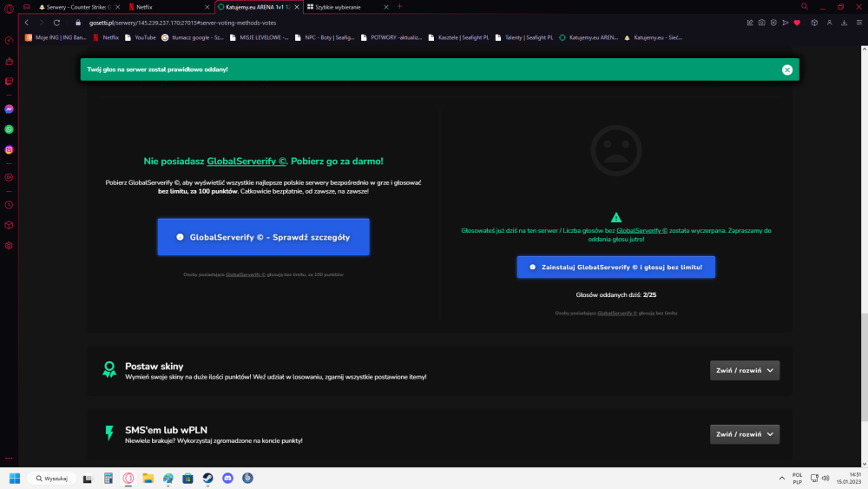
Task: Open GX Cleaner icon in the sidebar
Action: (x=9, y=61)
